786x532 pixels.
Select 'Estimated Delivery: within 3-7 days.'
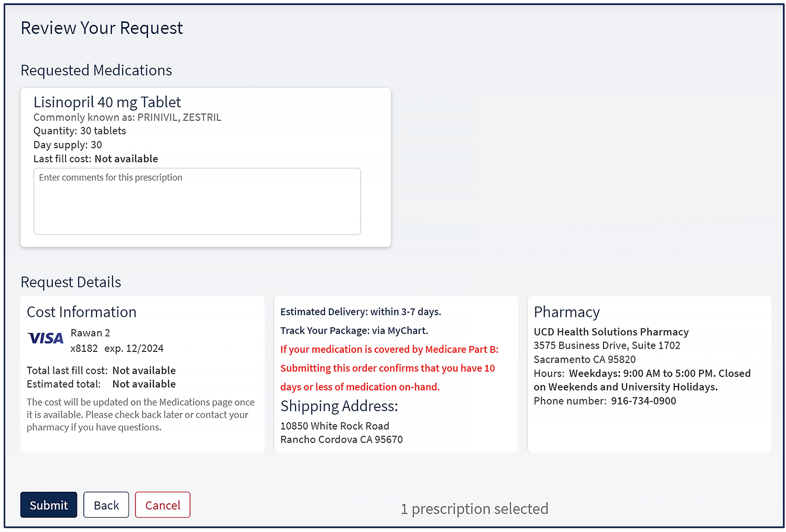[x=361, y=312]
